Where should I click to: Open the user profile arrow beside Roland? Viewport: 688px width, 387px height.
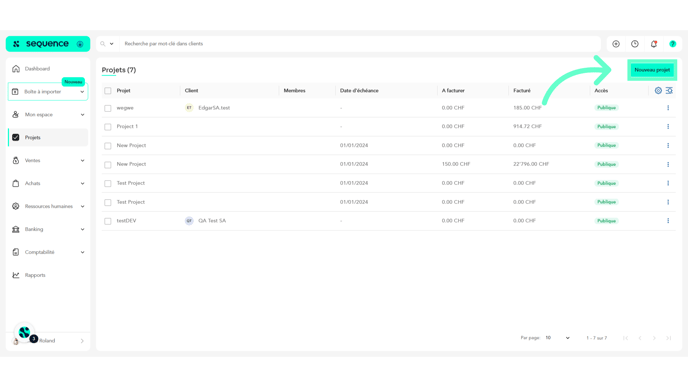(82, 341)
